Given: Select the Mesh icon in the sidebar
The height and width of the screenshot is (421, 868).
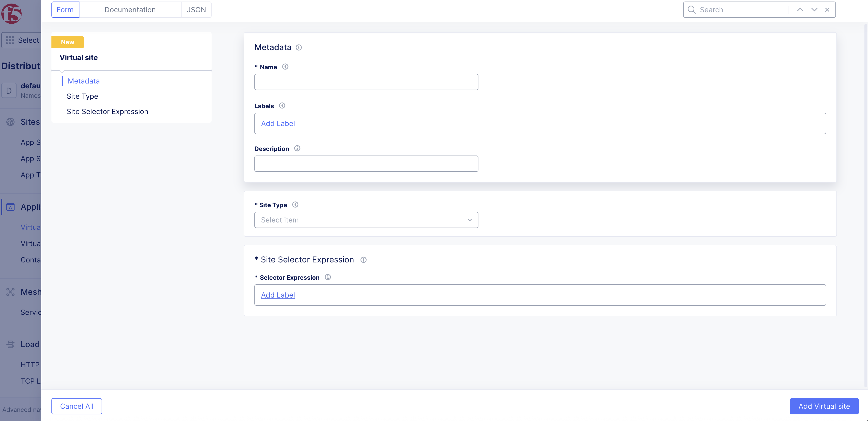Looking at the screenshot, I should 10,292.
